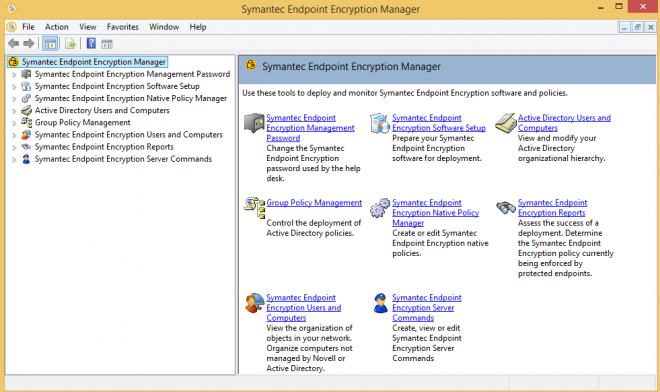Open the Encryption Native Policy Manager link
Viewport: 660px width, 392px height.
tap(435, 213)
